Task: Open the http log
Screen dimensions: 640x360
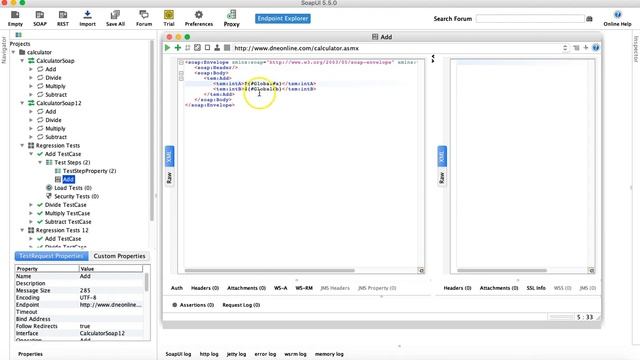Action: 209,354
